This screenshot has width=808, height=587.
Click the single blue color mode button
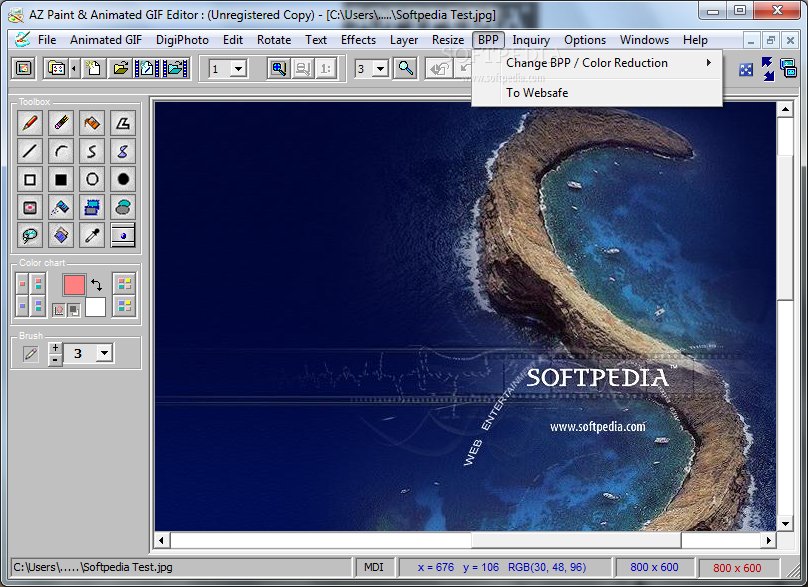pos(22,306)
